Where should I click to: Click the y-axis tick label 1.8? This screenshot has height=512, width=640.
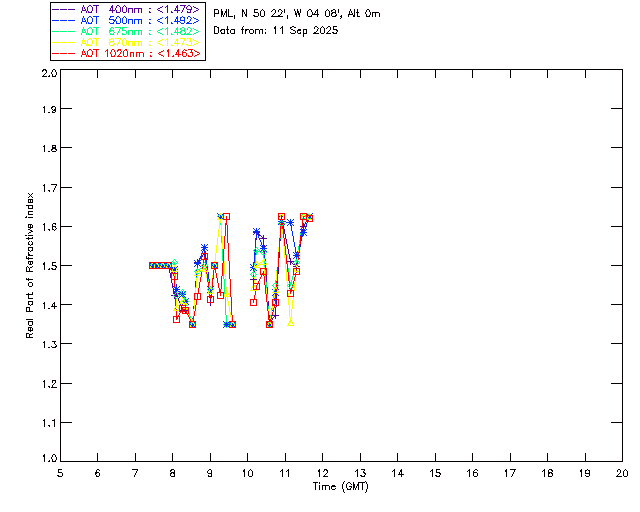[48, 148]
